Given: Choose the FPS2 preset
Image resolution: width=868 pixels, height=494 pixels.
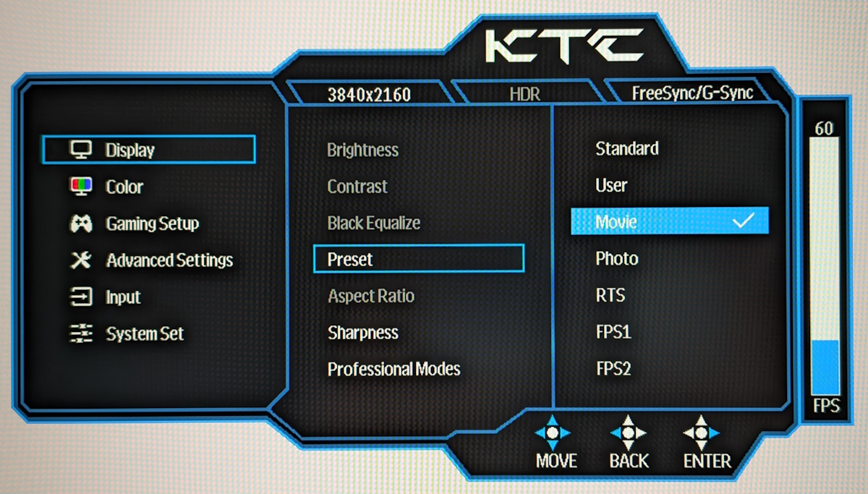Looking at the screenshot, I should [613, 370].
